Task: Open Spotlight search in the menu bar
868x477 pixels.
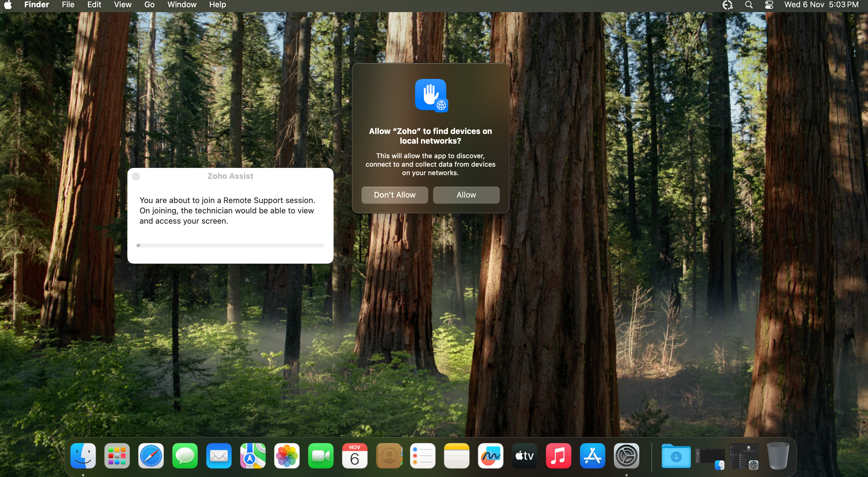Action: point(749,5)
